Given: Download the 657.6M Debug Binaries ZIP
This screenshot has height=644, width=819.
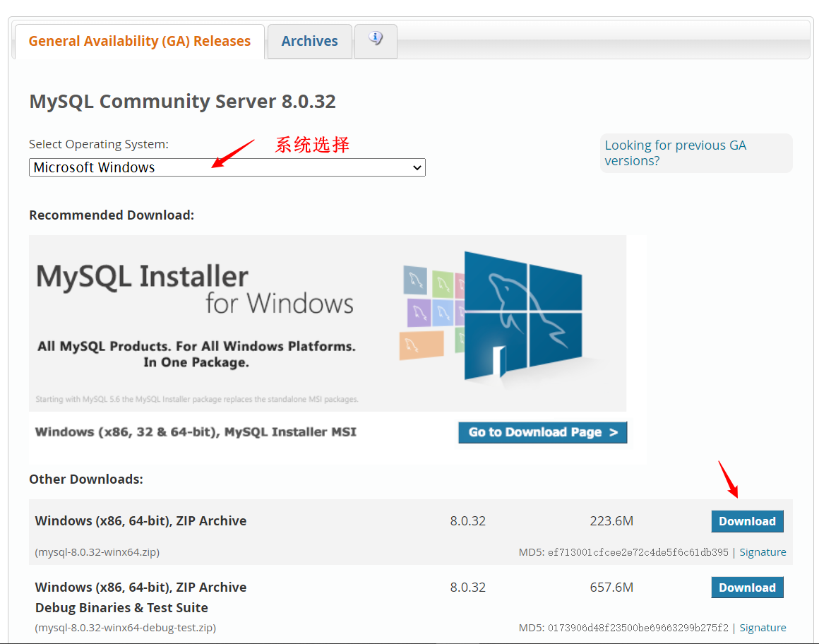Looking at the screenshot, I should pyautogui.click(x=747, y=588).
